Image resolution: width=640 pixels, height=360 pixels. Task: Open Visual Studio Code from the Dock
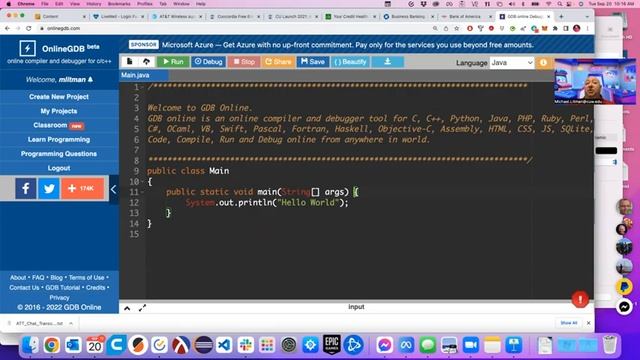(x=224, y=345)
